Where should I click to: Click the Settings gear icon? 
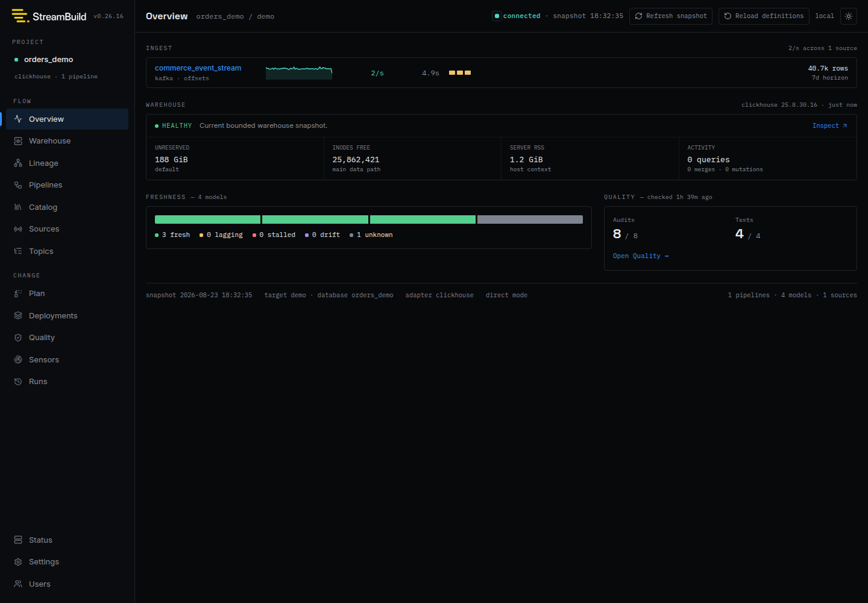point(18,562)
